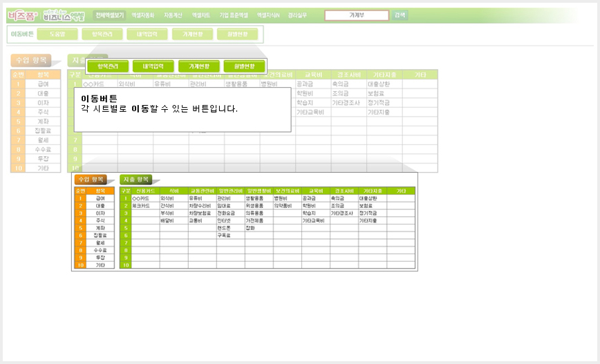Click the 검색 search button
Image resolution: width=600 pixels, height=364 pixels.
click(x=400, y=15)
